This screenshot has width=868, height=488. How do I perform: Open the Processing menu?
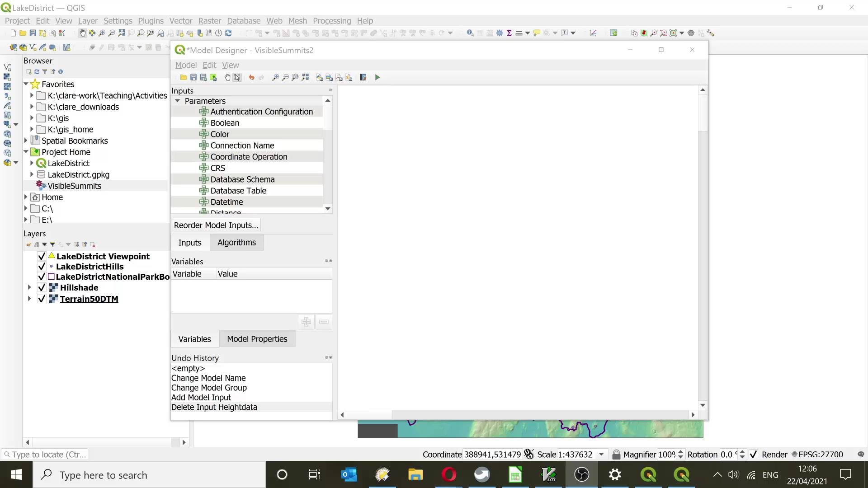pyautogui.click(x=332, y=21)
